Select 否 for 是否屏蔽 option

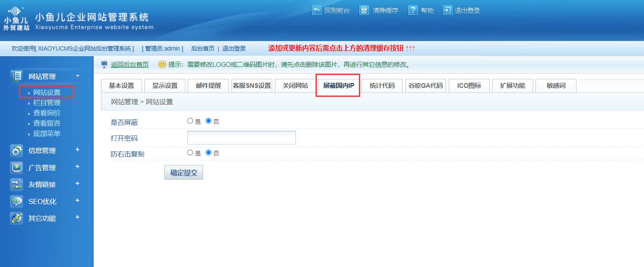pos(209,121)
